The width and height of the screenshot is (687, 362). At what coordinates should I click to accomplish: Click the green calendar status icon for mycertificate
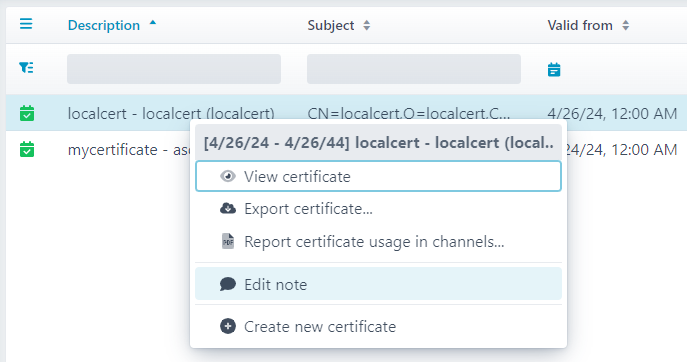point(27,149)
